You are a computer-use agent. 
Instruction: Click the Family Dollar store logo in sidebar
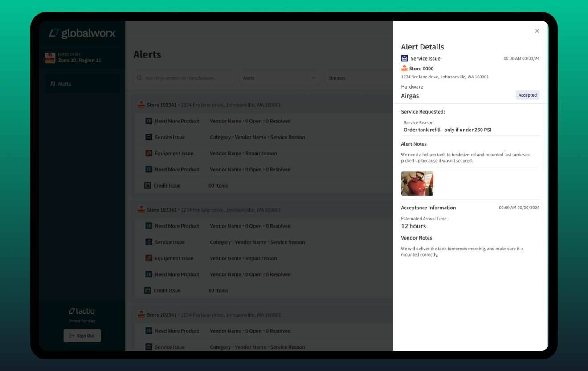49,58
